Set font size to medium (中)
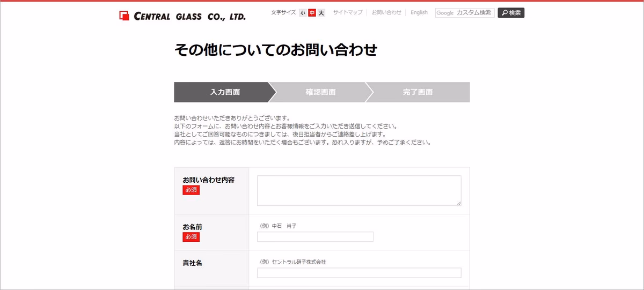 tap(312, 13)
